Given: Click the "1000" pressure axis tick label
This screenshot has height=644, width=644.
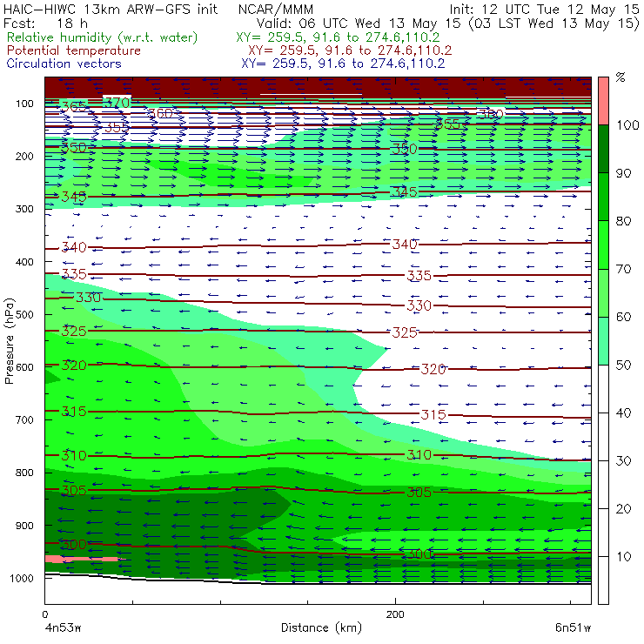Looking at the screenshot, I should [22, 578].
